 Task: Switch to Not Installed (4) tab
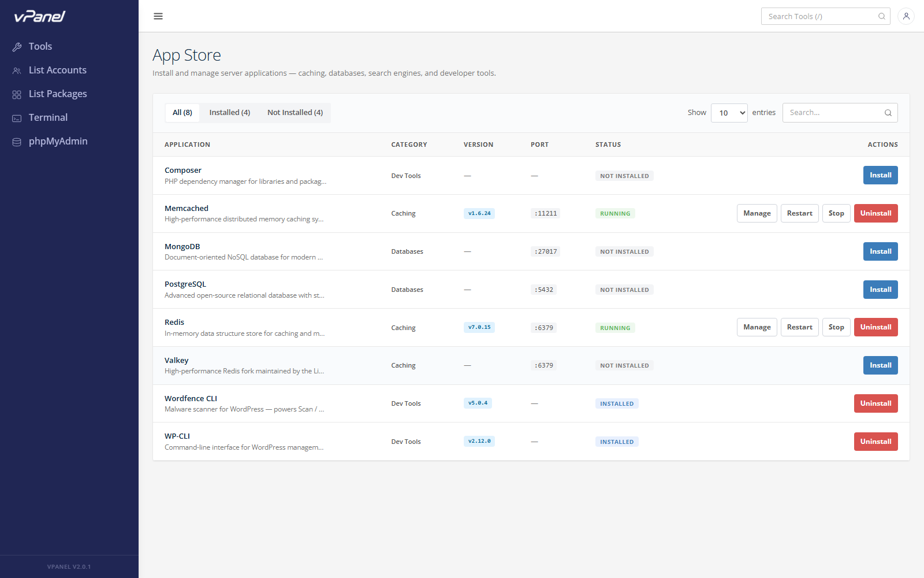(x=295, y=113)
